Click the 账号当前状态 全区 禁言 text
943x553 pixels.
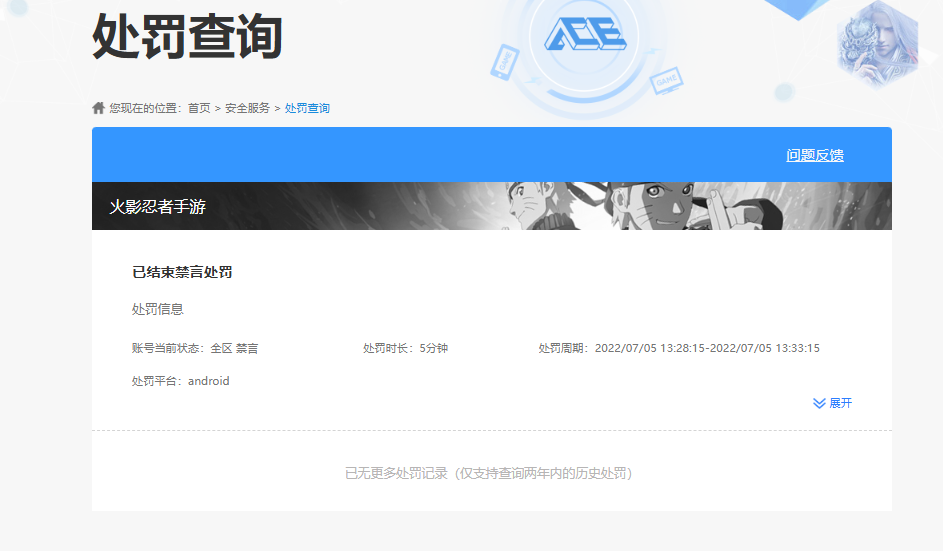(x=195, y=348)
